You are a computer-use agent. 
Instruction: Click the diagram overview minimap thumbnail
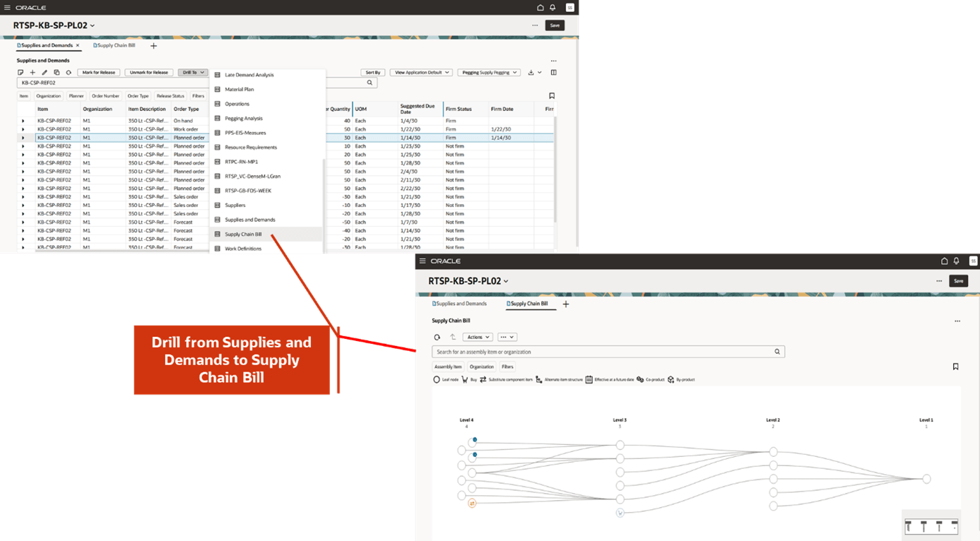(x=931, y=526)
